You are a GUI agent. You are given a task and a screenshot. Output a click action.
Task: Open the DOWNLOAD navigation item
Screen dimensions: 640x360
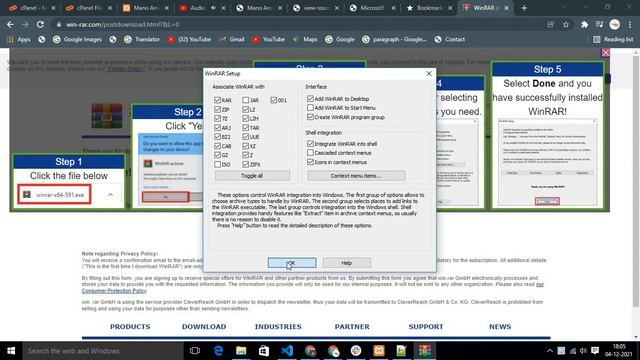pyautogui.click(x=204, y=327)
